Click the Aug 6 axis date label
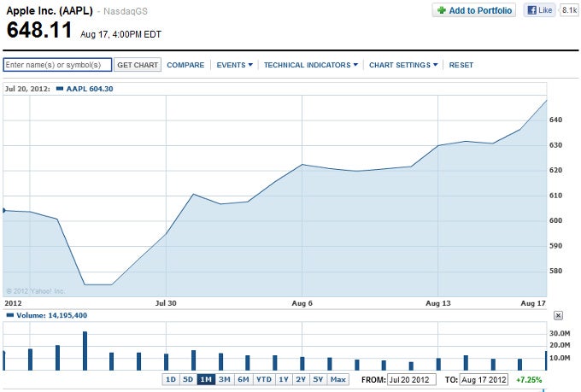The height and width of the screenshot is (392, 581). [302, 303]
